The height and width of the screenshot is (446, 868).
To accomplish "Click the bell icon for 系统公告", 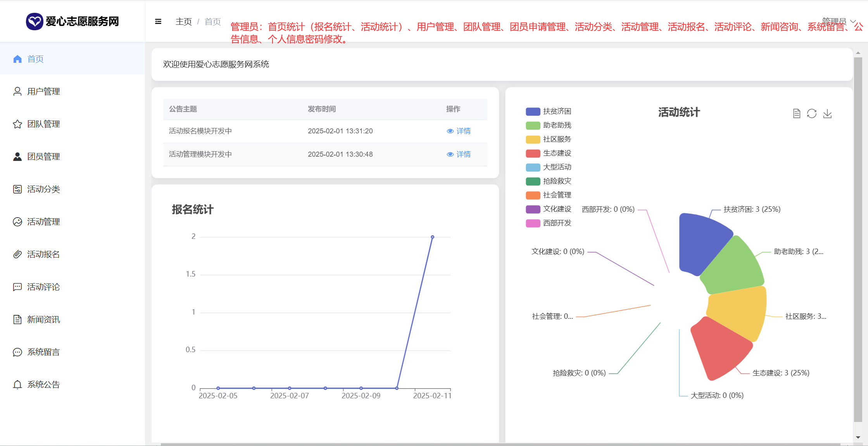I will tap(17, 385).
